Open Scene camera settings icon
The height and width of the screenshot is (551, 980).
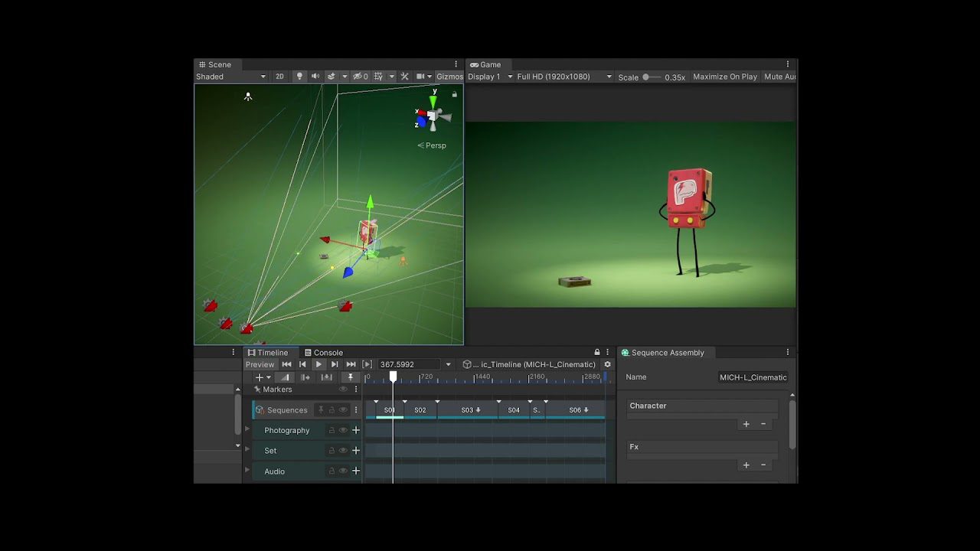[421, 77]
